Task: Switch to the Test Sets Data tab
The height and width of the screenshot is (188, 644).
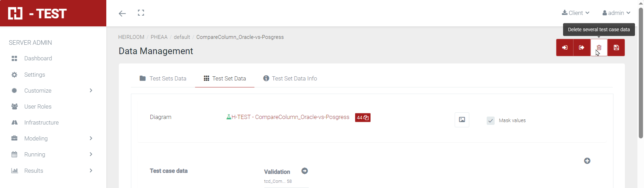Action: pos(163,78)
